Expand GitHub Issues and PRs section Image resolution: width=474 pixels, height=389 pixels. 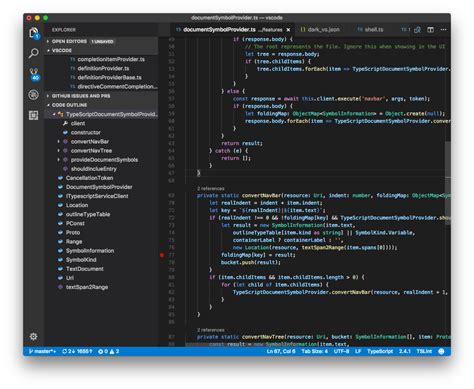point(48,96)
